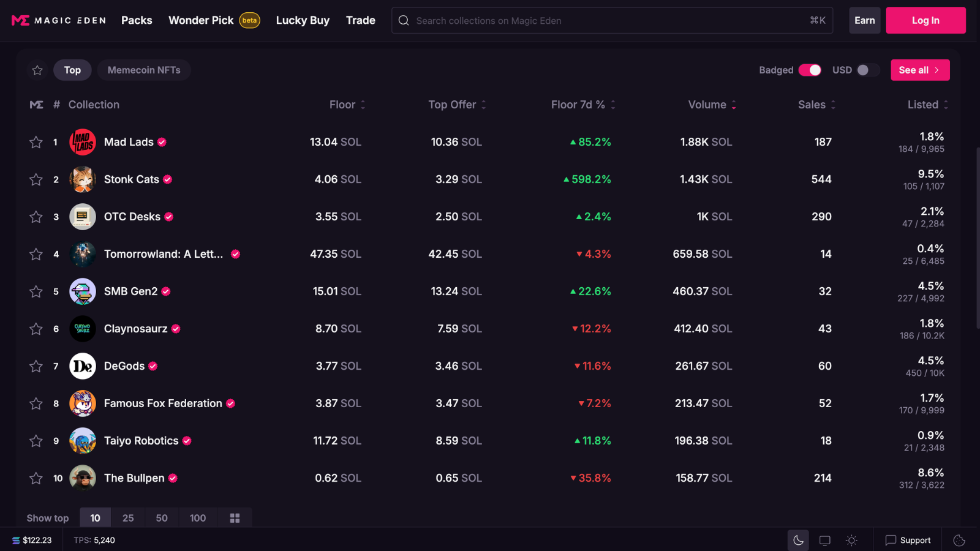Sort by the Sales column
The image size is (980, 551).
(x=816, y=105)
